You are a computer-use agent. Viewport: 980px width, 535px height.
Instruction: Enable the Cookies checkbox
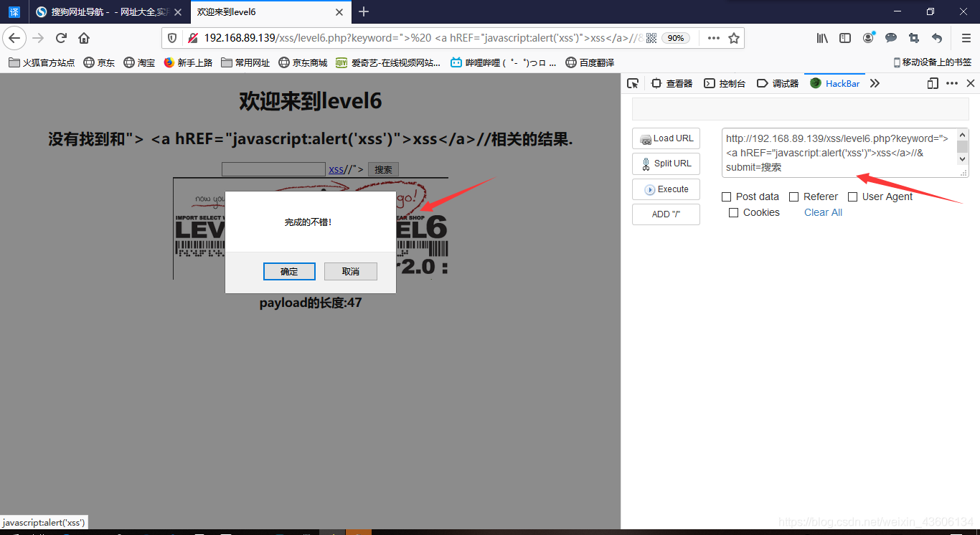(x=733, y=212)
